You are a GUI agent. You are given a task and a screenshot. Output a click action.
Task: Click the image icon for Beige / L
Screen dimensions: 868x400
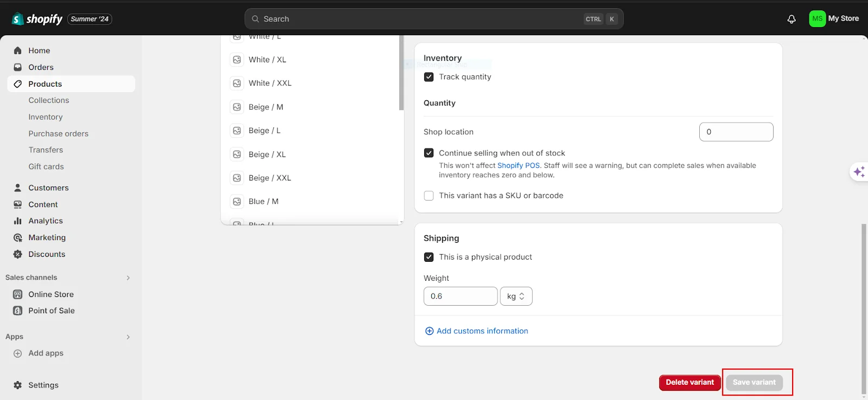pyautogui.click(x=237, y=131)
